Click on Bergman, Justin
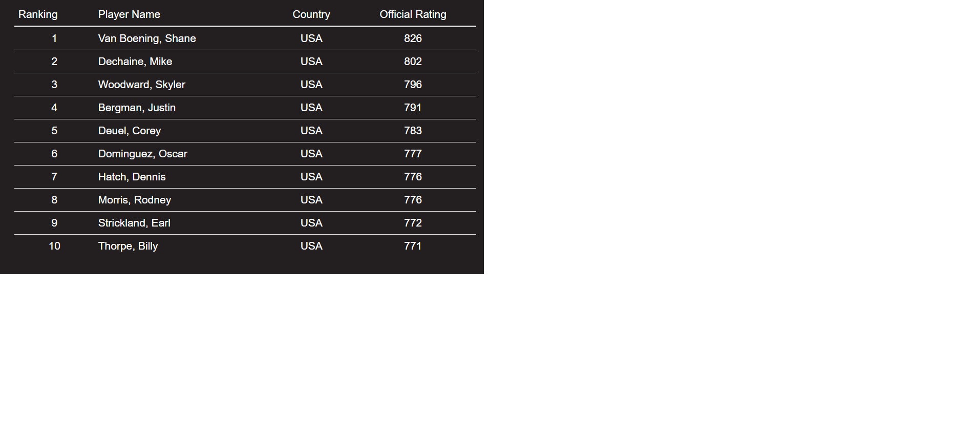980x431 pixels. click(137, 108)
